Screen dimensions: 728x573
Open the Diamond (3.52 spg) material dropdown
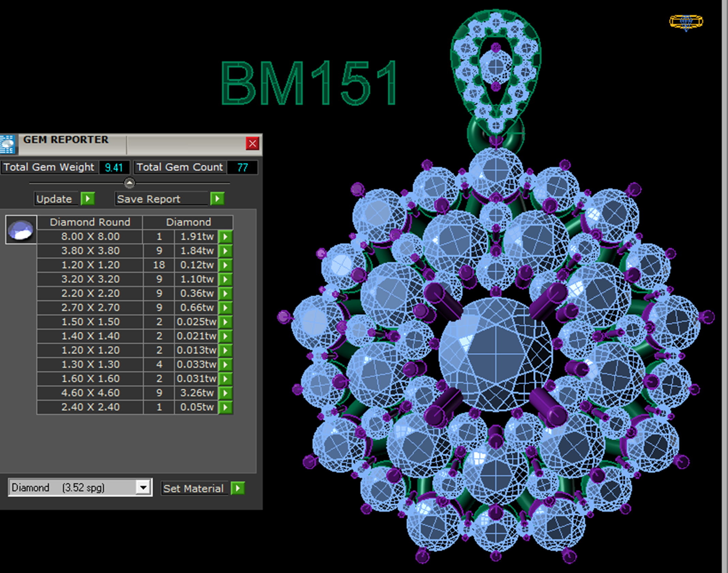click(x=143, y=487)
